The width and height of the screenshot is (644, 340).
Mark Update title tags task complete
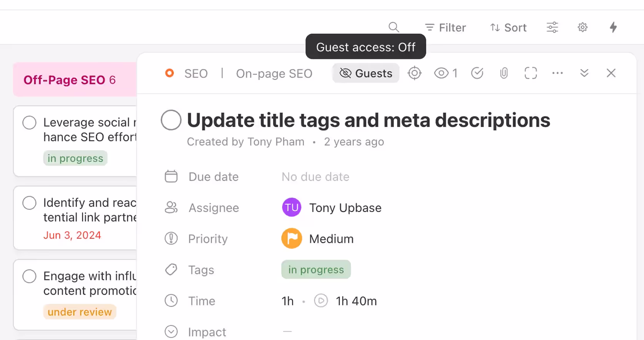click(171, 120)
